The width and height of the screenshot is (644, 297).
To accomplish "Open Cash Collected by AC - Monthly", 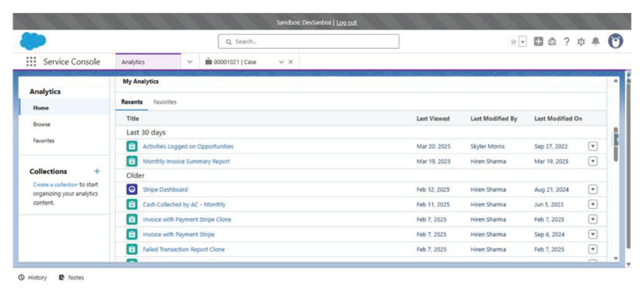I will click(184, 205).
